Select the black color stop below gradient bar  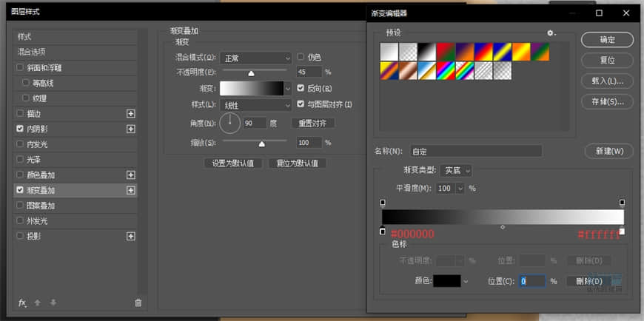[x=383, y=232]
